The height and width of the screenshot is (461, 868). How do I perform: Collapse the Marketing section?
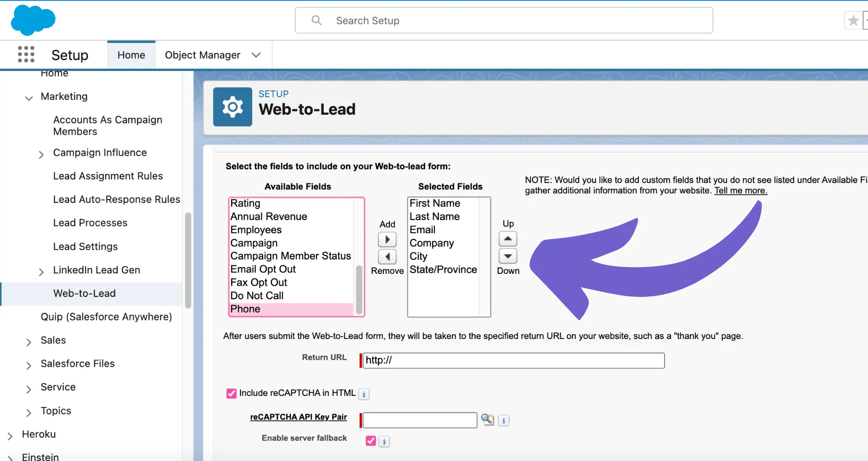pos(29,98)
